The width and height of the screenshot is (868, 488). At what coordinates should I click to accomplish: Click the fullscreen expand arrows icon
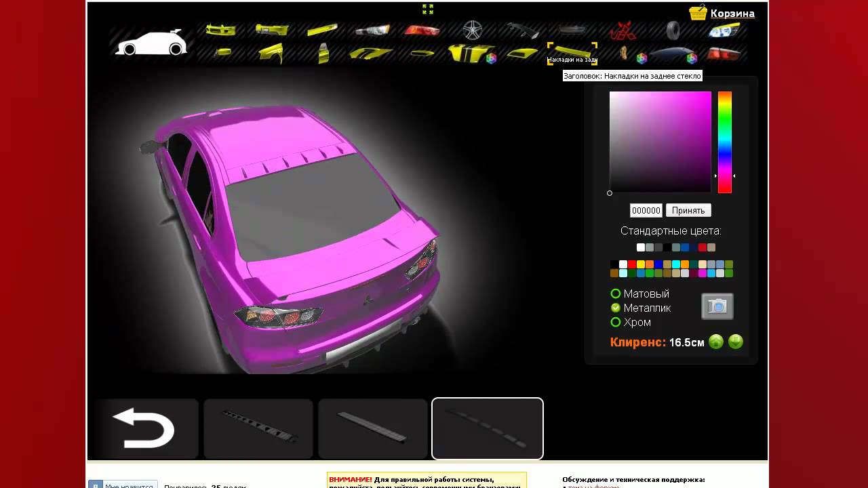[428, 9]
